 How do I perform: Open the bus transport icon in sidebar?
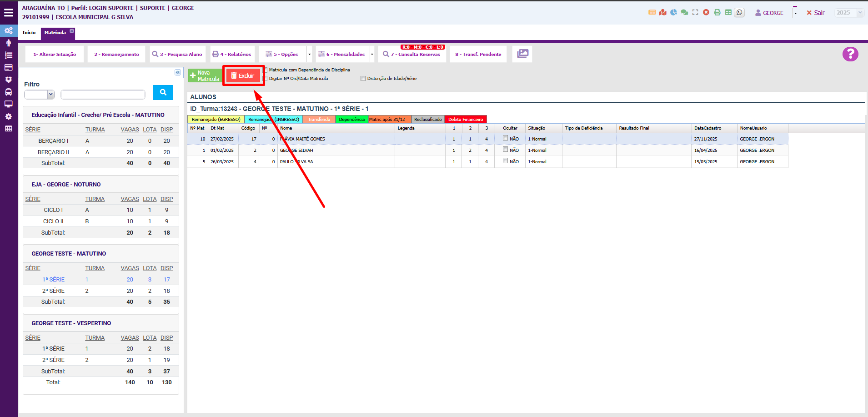click(9, 92)
